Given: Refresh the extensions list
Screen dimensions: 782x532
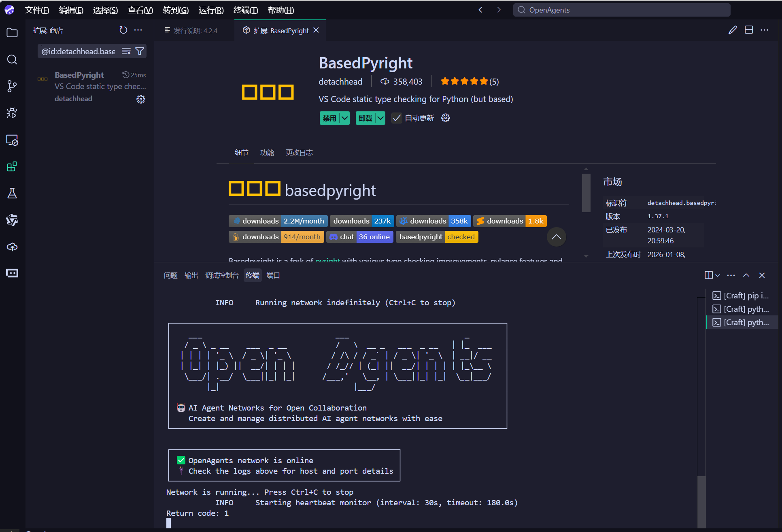Looking at the screenshot, I should coord(123,30).
